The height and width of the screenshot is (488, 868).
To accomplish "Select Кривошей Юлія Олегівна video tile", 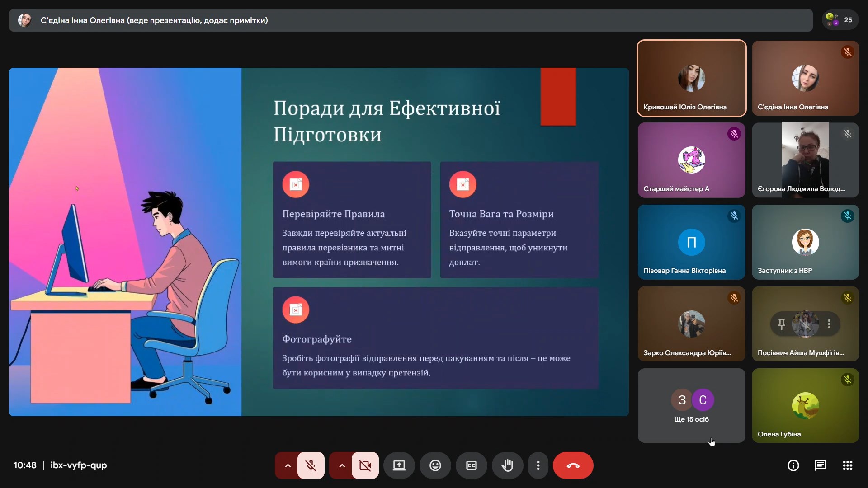I will click(691, 78).
